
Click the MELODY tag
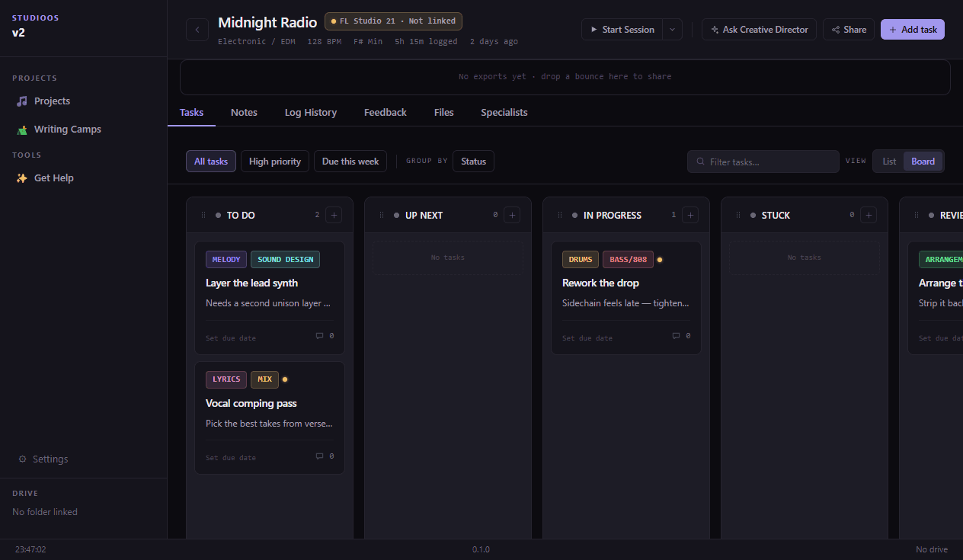[226, 260]
